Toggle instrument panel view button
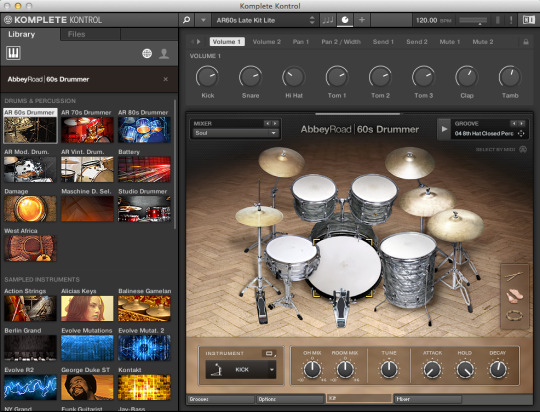 (269, 353)
